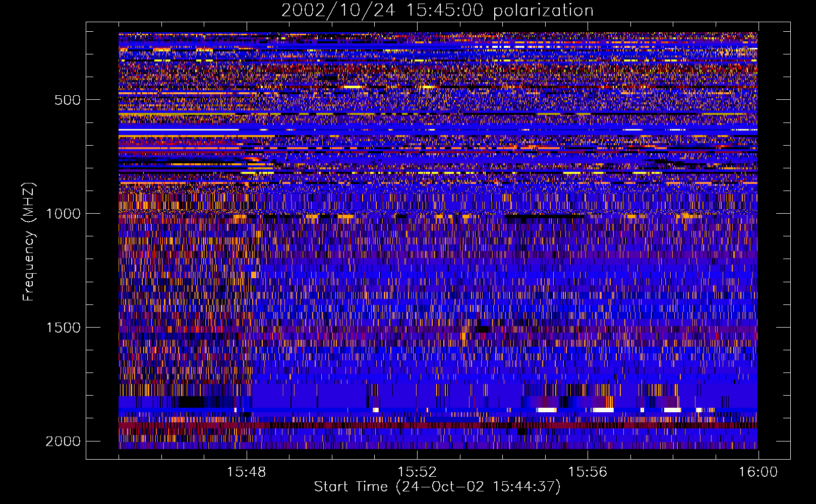
Task: Click the 15:52 time tick label
Action: pos(417,472)
